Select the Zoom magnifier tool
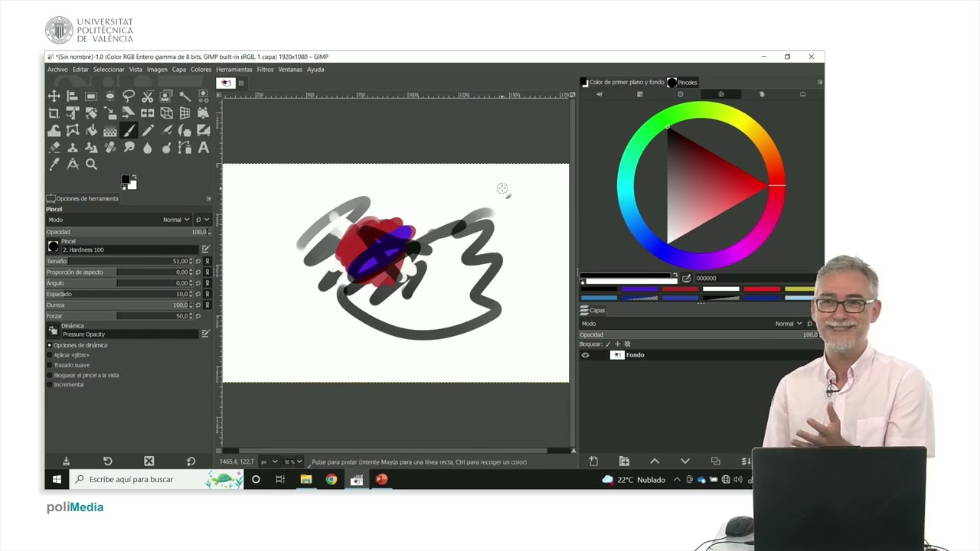Screen dimensions: 980x551 tap(91, 164)
